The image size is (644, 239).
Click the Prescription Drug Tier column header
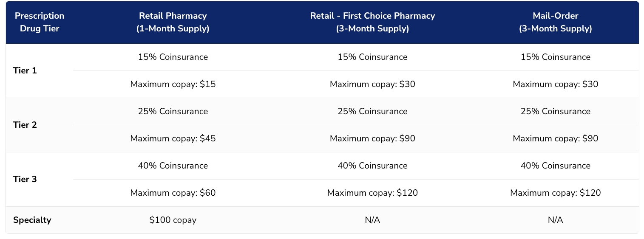tap(40, 22)
